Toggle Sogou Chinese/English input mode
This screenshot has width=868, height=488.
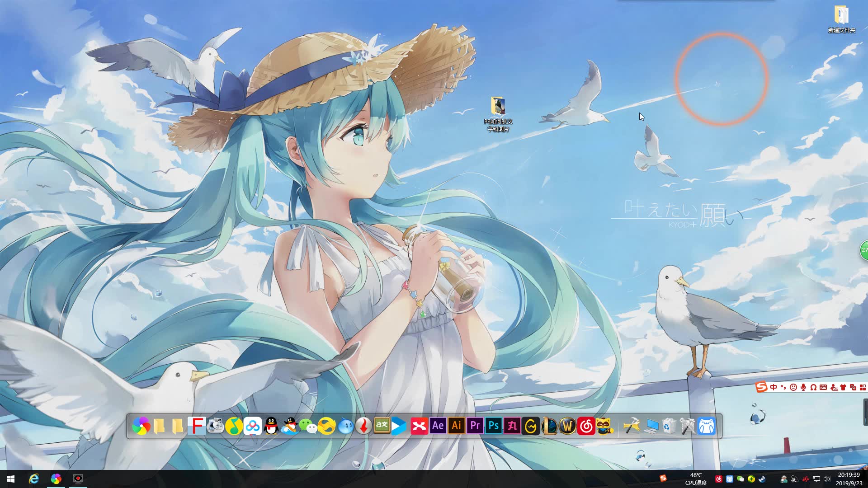pos(774,387)
